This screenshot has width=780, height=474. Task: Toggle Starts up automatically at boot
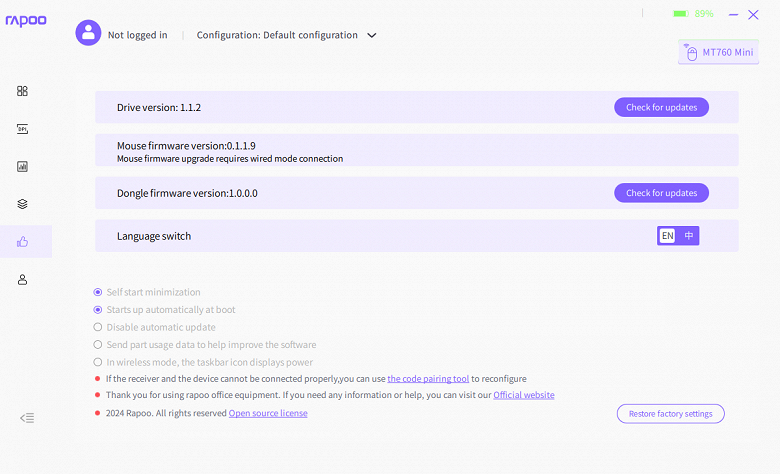(x=98, y=310)
